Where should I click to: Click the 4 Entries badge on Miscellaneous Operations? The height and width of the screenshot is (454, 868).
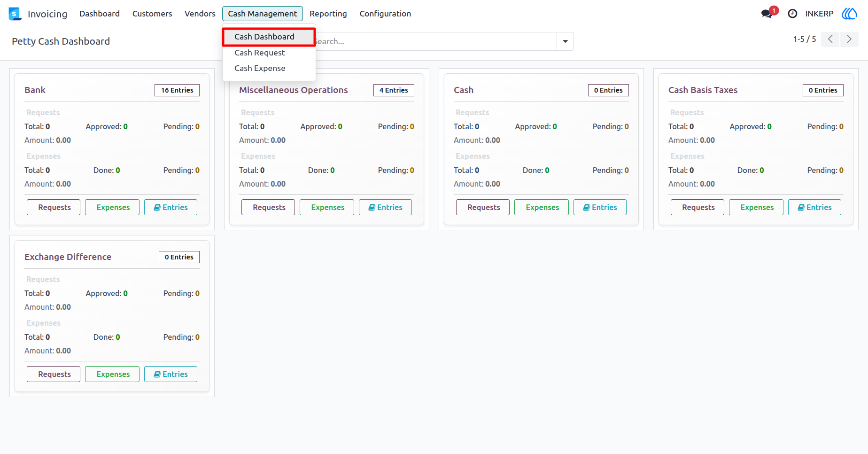tap(394, 90)
